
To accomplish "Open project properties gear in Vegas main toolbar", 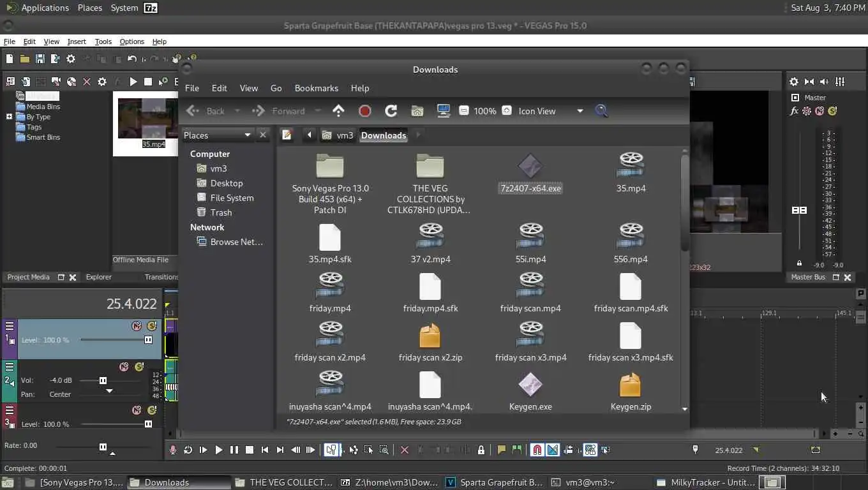I will pos(71,59).
